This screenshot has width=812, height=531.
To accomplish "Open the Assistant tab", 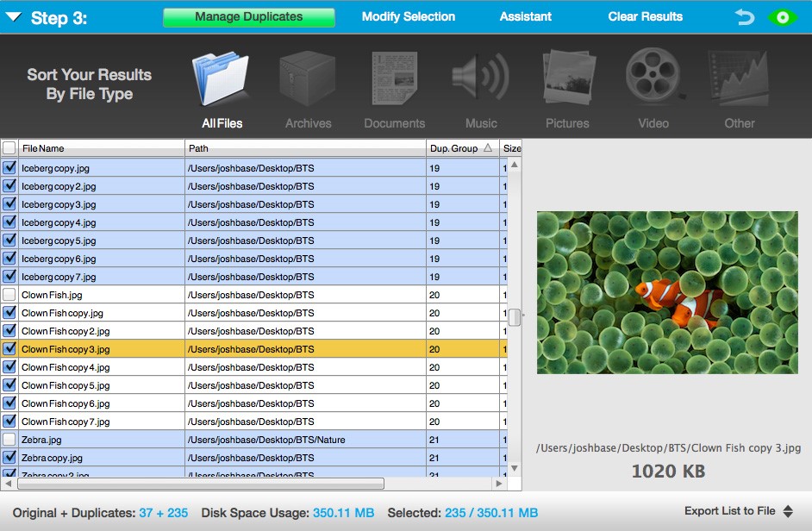I will point(526,16).
